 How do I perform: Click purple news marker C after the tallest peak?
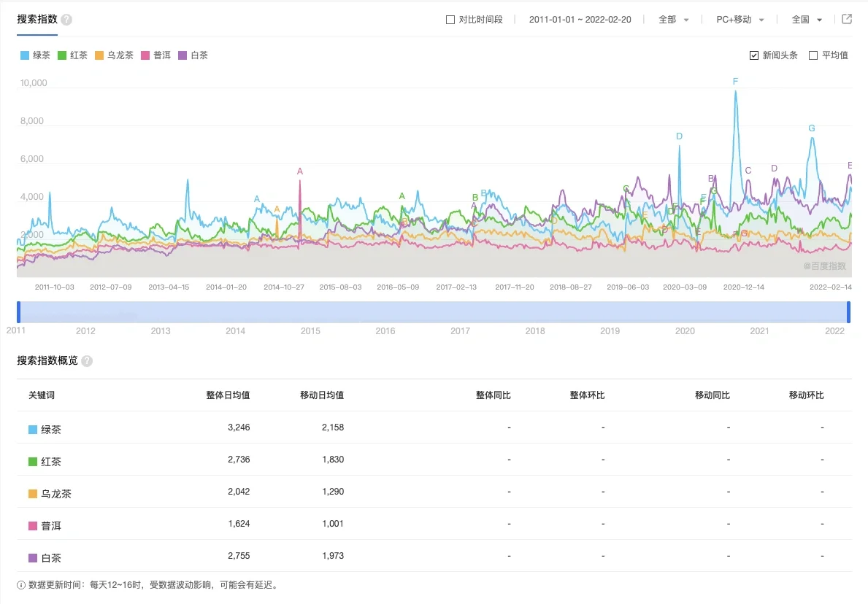pyautogui.click(x=748, y=171)
